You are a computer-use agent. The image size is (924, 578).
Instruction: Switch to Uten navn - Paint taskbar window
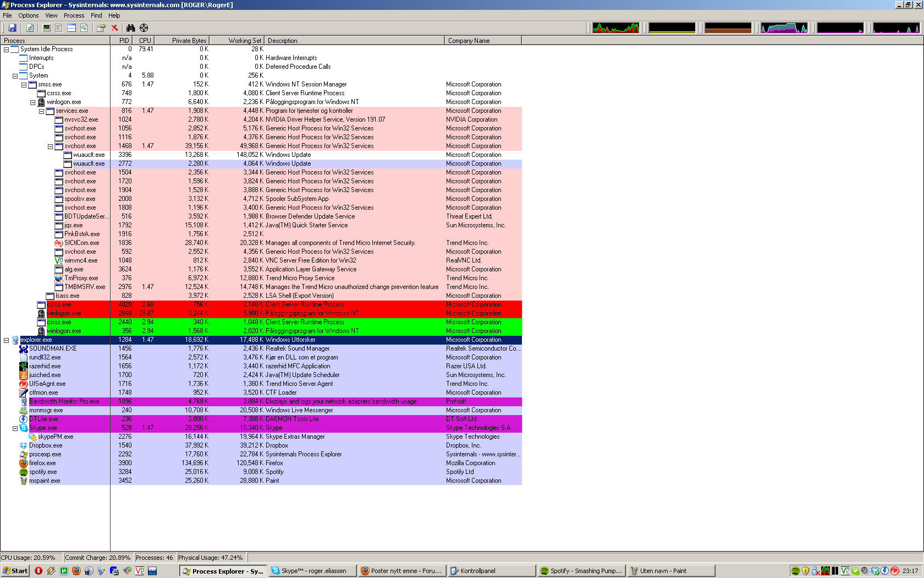click(670, 571)
